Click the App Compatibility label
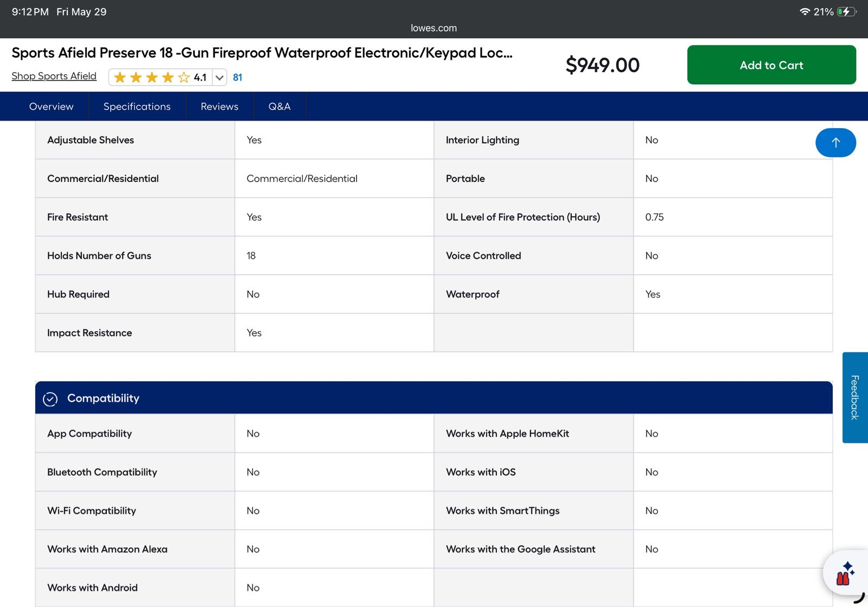Screen dimensions: 868x607 (90, 433)
